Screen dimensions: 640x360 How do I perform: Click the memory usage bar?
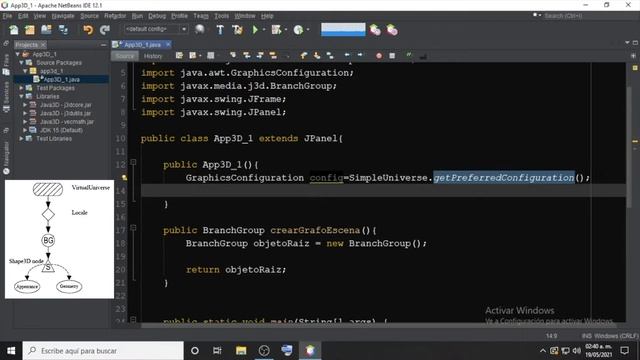click(343, 29)
